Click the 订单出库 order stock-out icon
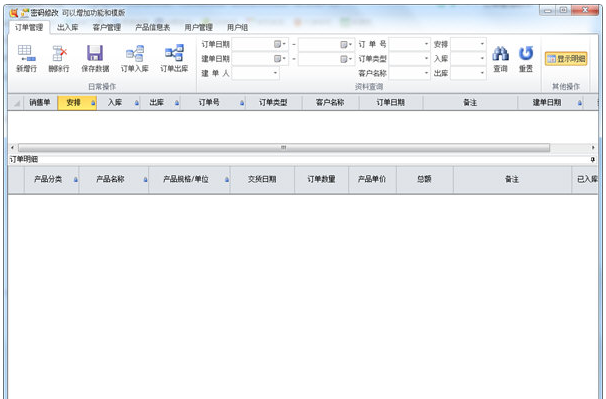 174,53
